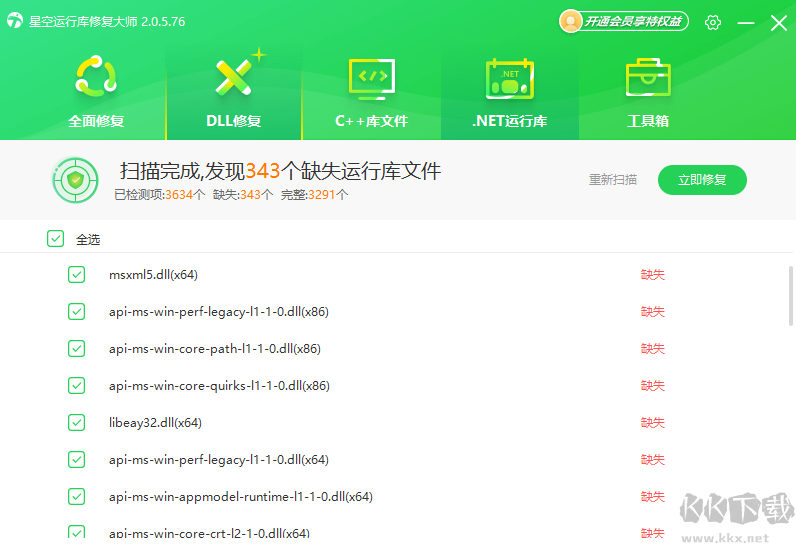Uncheck api-ms-win-appmodel-runtime-l1-1-0.dll(x64) checkbox
The height and width of the screenshot is (545, 796).
point(77,497)
